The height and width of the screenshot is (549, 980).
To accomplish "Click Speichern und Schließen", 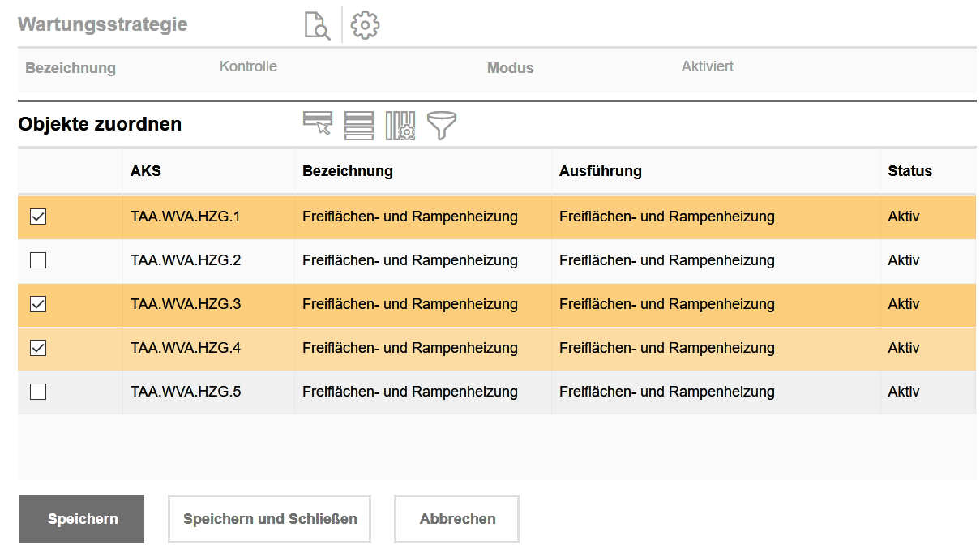I will coord(269,519).
